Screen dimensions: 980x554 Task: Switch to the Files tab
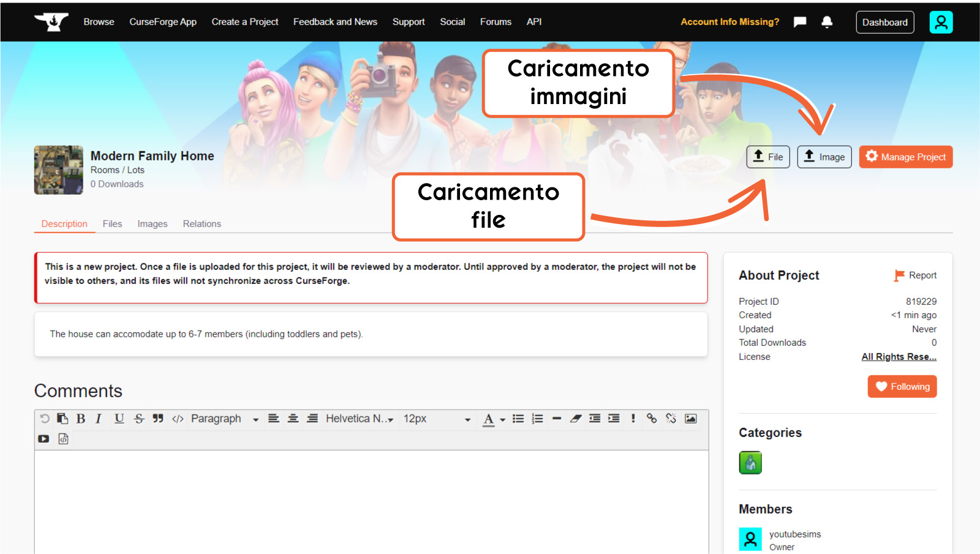click(x=112, y=224)
